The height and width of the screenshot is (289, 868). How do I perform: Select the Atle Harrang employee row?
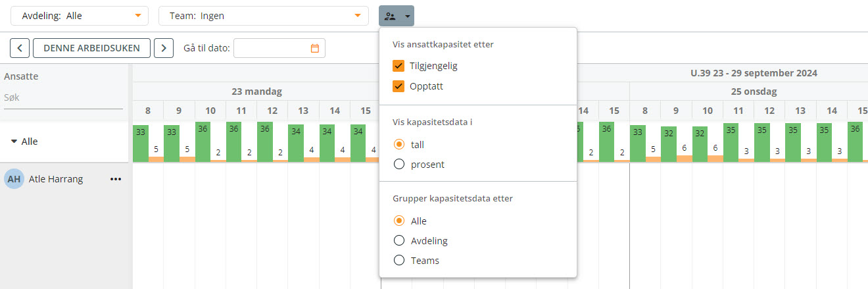tap(64, 179)
